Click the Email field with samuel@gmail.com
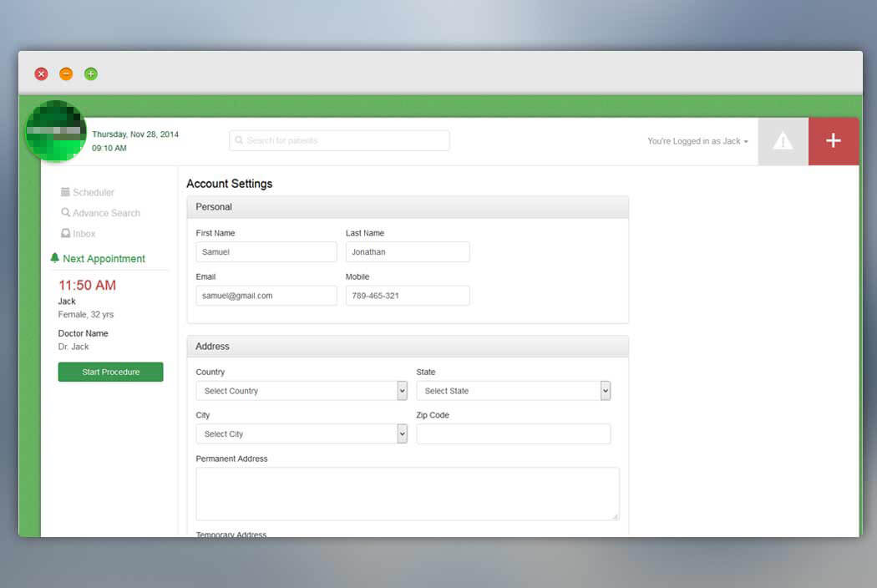The image size is (877, 588). click(266, 296)
